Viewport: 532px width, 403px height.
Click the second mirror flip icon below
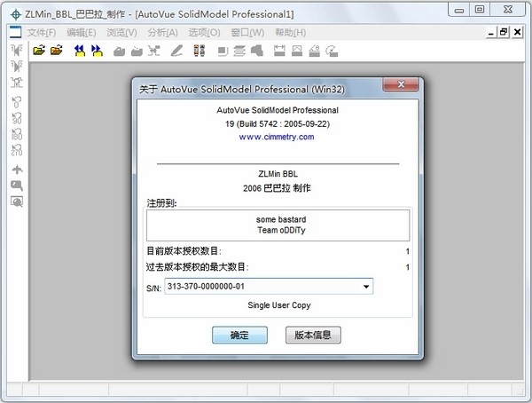coord(17,66)
